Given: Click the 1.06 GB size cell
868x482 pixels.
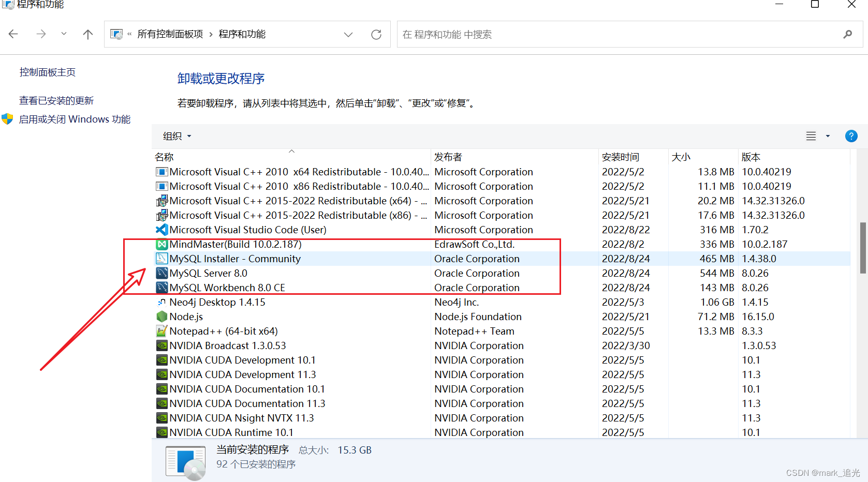Looking at the screenshot, I should 717,302.
